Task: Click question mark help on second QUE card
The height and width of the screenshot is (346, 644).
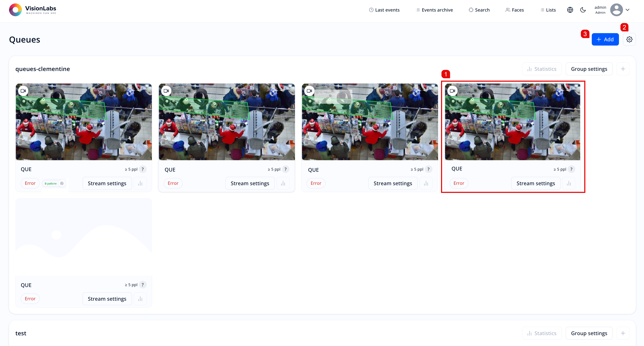Action: (285, 169)
